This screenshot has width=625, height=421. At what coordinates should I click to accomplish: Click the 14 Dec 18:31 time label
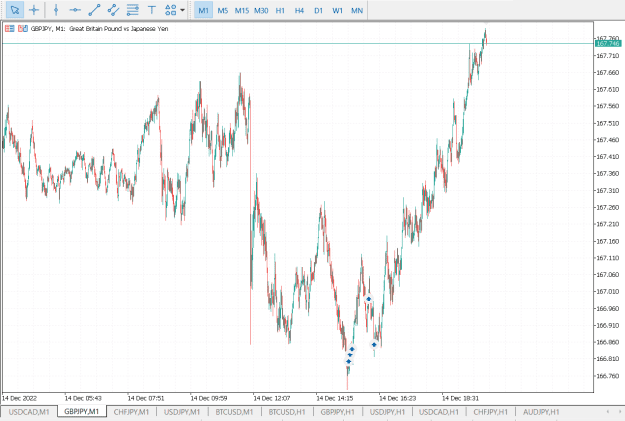pos(460,398)
